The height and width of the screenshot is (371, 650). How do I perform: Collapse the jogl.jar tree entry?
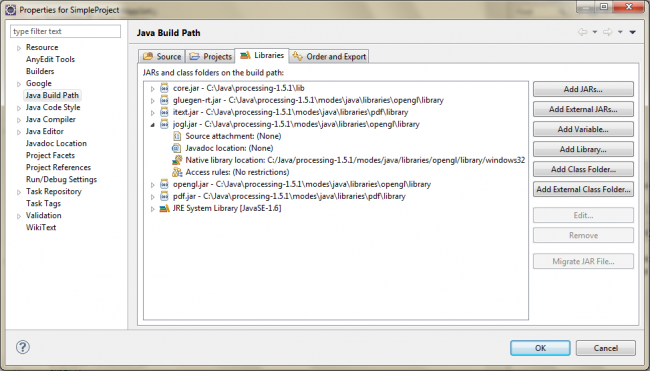pos(153,124)
